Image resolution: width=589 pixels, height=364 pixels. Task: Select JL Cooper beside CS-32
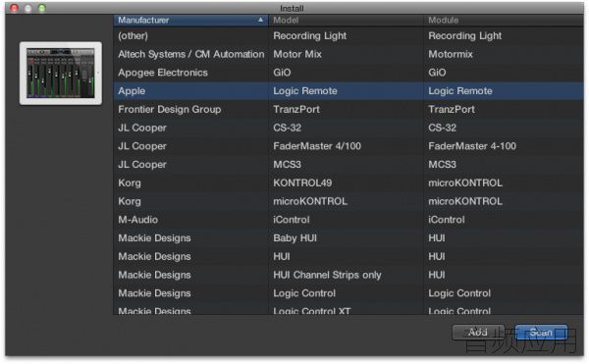tap(142, 128)
